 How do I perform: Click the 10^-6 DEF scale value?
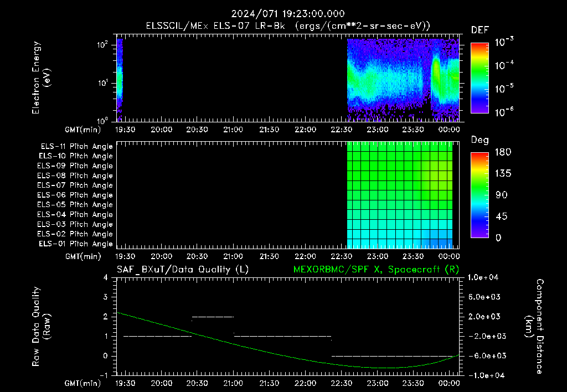[x=504, y=112]
